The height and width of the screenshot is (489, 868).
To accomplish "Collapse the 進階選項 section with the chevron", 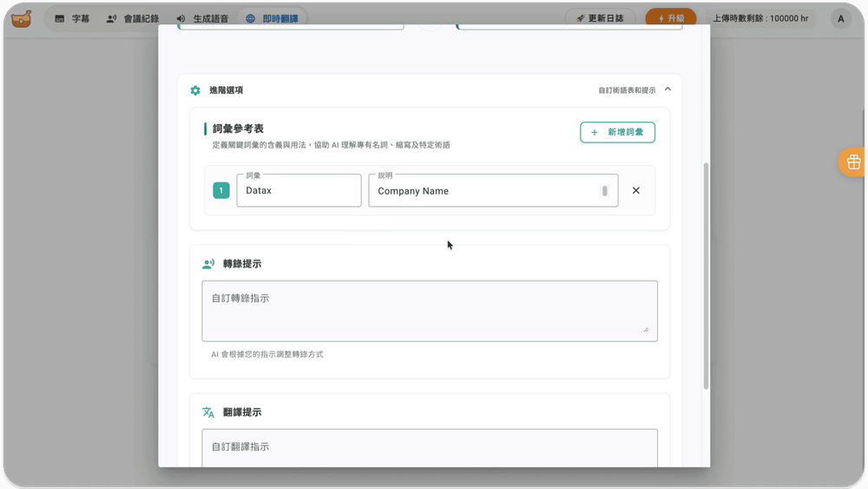I will (667, 89).
